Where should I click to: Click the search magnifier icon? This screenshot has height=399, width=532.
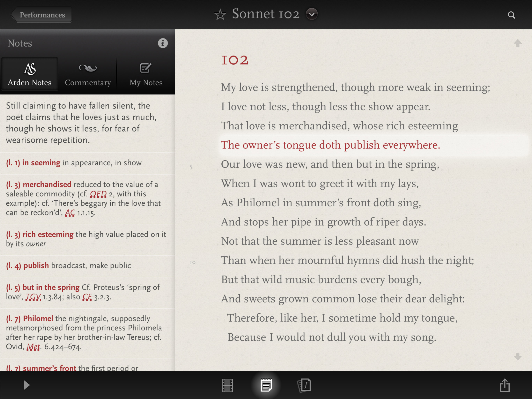[511, 15]
